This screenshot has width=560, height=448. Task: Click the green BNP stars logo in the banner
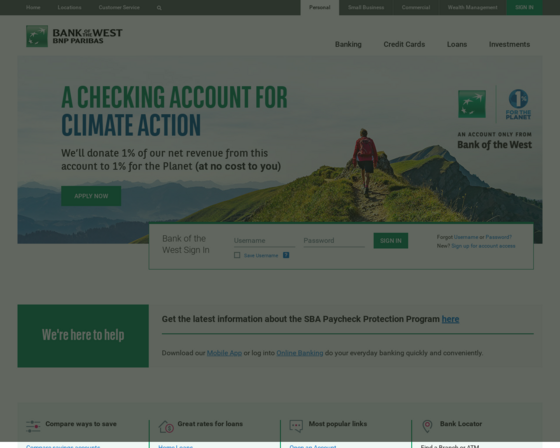tap(472, 104)
